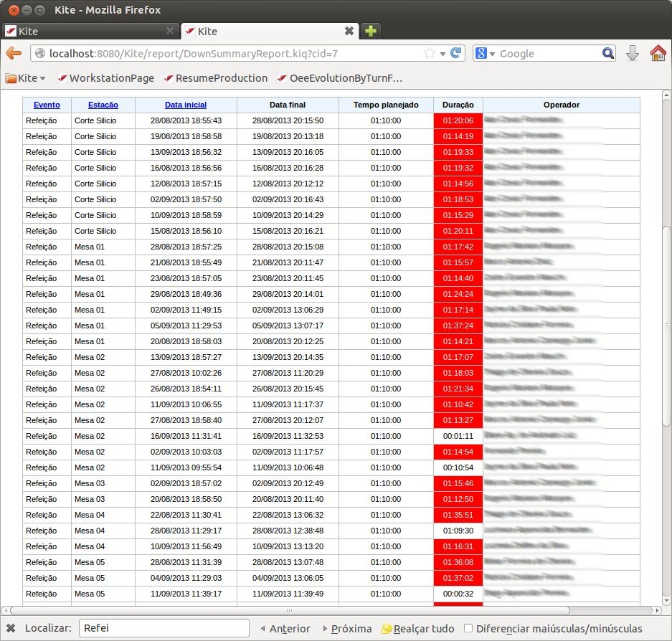Reload the page in the address bar
This screenshot has height=641, width=672.
coord(456,53)
